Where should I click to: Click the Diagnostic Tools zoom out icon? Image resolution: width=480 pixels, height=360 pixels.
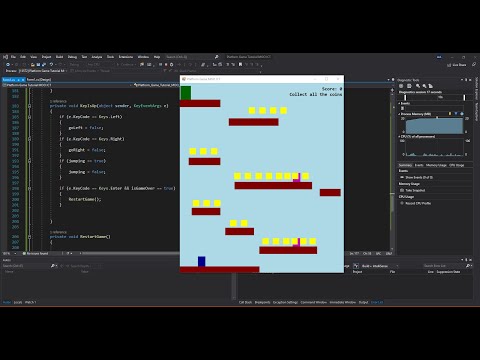(x=424, y=86)
